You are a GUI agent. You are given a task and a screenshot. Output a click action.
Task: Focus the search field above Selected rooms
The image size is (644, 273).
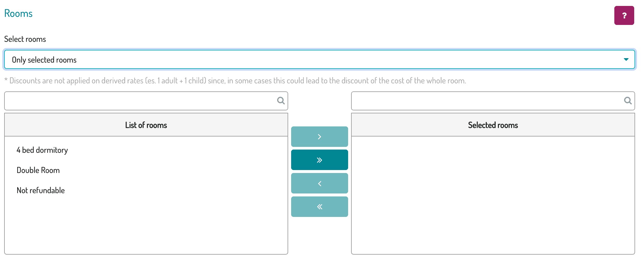coord(493,101)
